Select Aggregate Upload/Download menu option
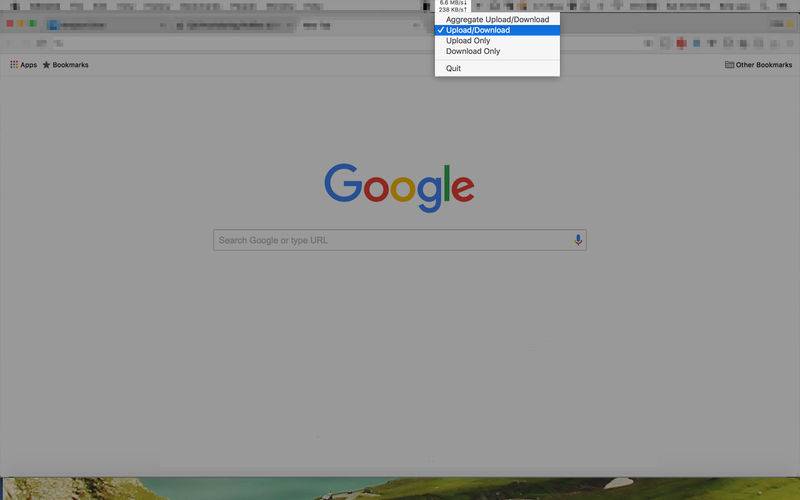Viewport: 800px width, 500px height. [497, 19]
